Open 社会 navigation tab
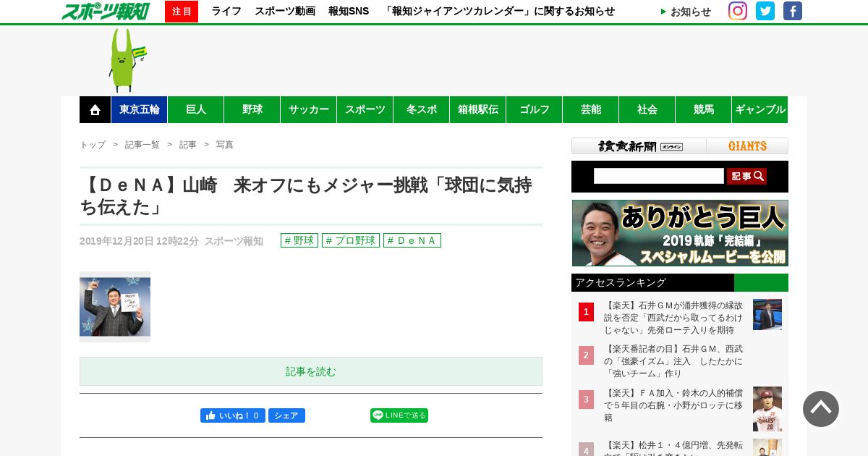Screen dimensions: 868x456 click(647, 109)
